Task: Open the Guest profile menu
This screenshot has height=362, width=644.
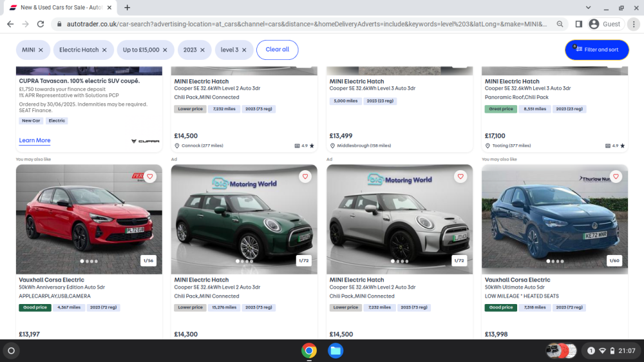Action: [605, 24]
